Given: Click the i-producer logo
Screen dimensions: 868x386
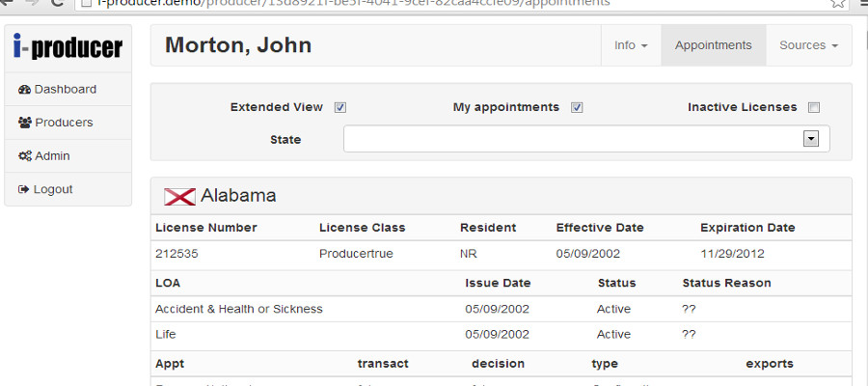Looking at the screenshot, I should [68, 46].
